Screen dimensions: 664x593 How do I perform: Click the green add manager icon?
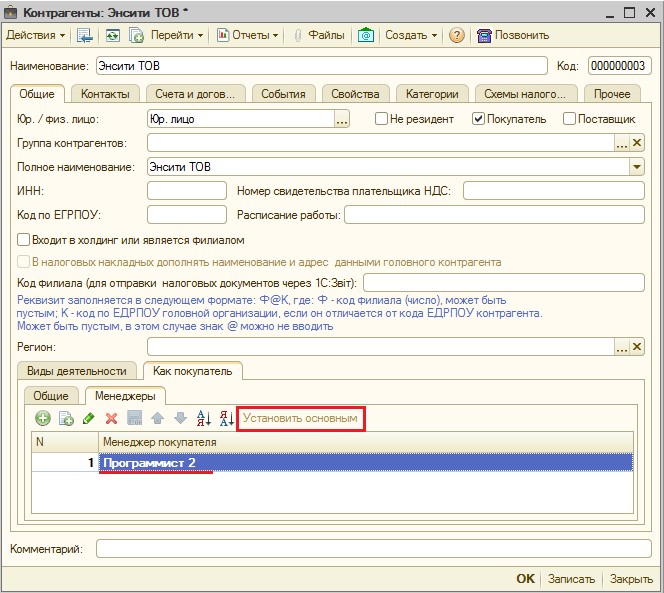(43, 418)
